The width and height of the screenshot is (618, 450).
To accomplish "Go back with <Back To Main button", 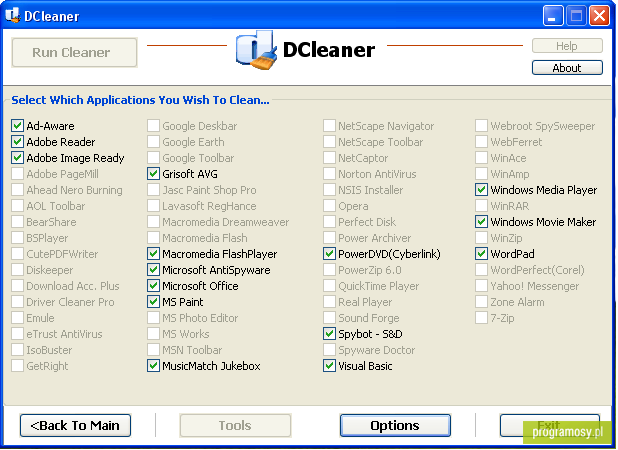I will pyautogui.click(x=75, y=425).
